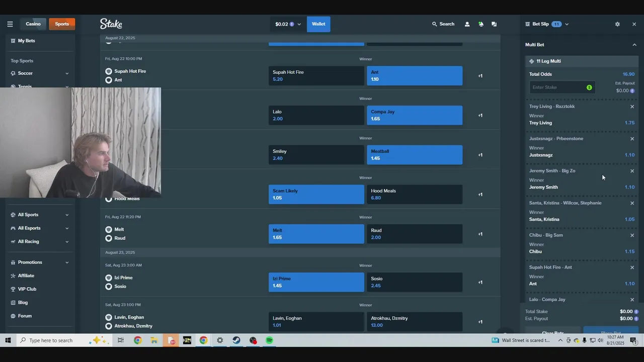Open the chat bubbles icon in header

[x=494, y=24]
